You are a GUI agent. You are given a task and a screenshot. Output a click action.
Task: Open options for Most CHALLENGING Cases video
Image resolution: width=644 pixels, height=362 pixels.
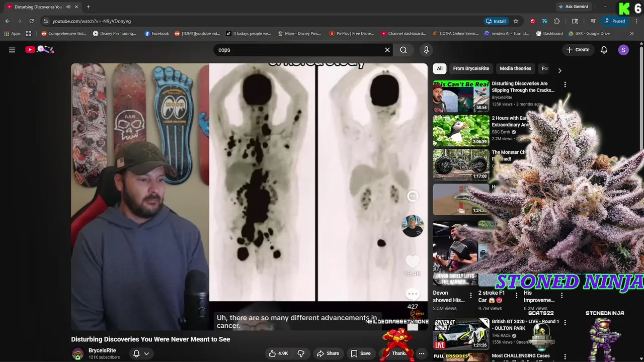565,356
